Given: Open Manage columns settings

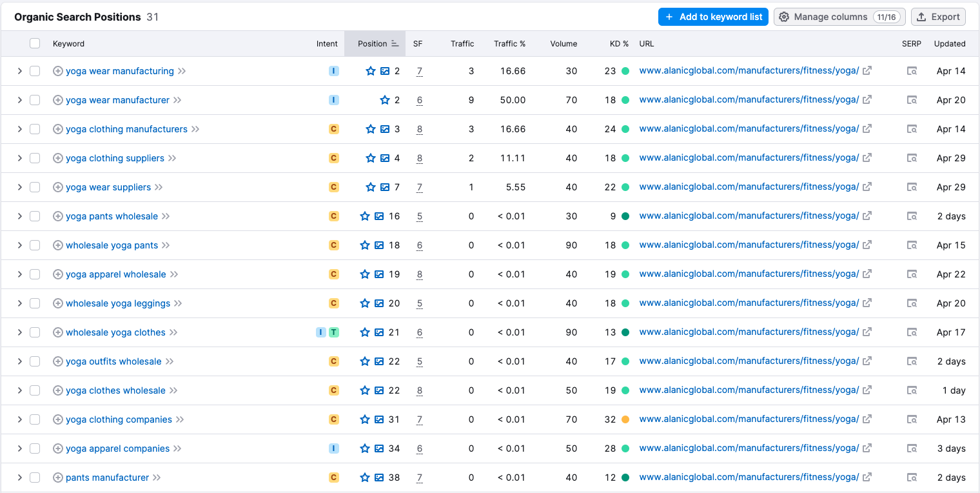Looking at the screenshot, I should (839, 17).
